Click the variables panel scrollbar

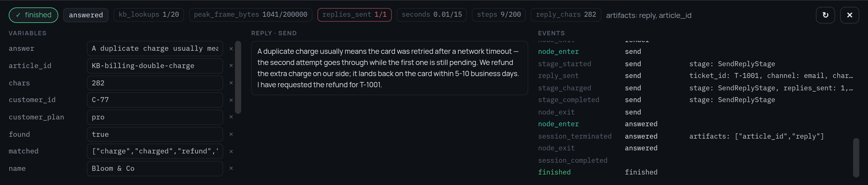click(x=238, y=77)
